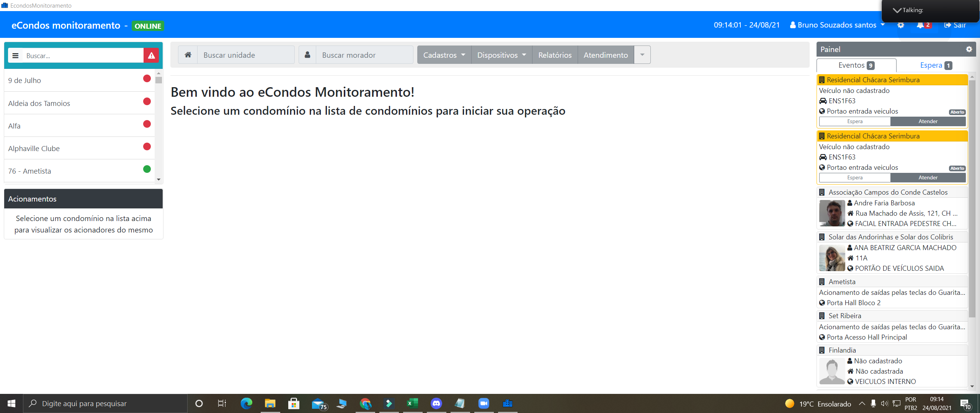Click the red warning triangle alert icon

[152, 55]
